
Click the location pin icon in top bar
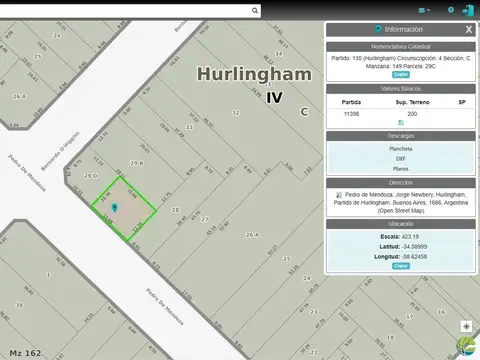point(451,10)
